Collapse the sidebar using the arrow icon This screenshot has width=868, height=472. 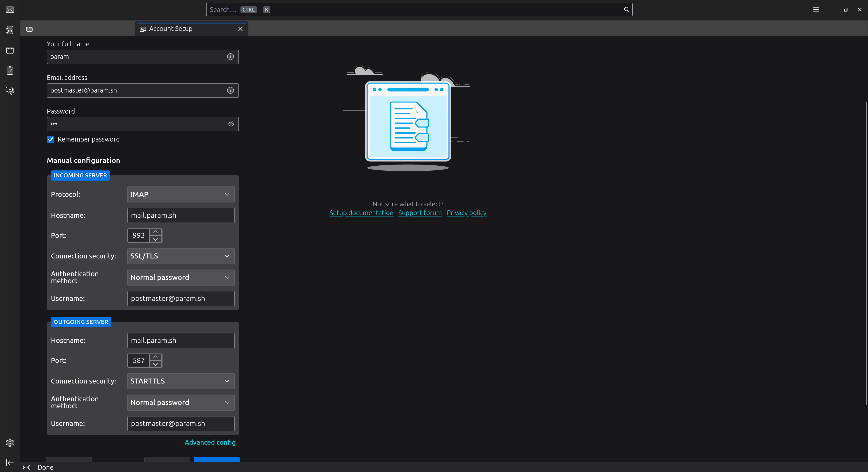click(9, 462)
